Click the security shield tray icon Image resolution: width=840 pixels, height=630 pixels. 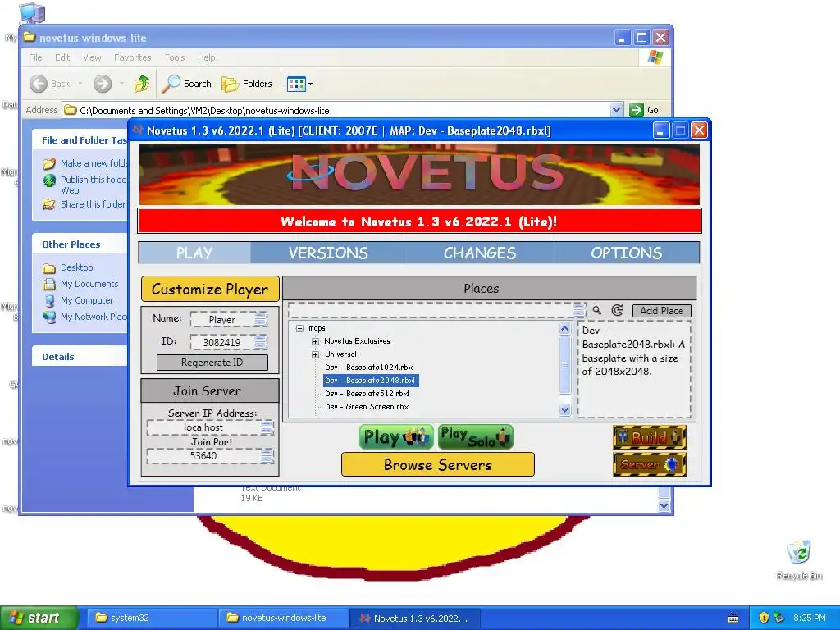click(764, 618)
